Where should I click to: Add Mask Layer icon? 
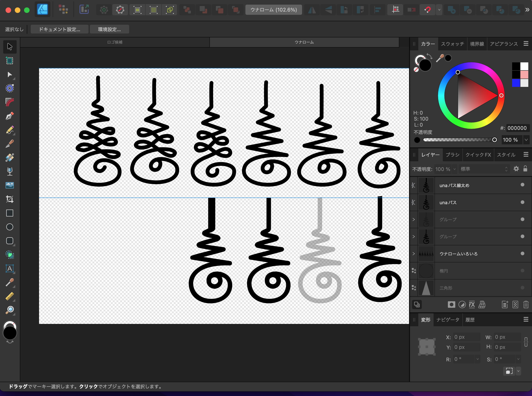tap(451, 305)
